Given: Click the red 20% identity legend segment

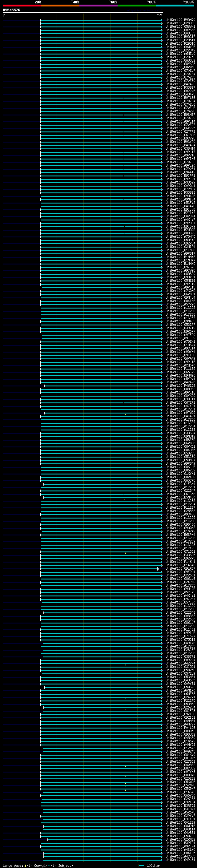Looking at the screenshot, I should click(22, 6).
